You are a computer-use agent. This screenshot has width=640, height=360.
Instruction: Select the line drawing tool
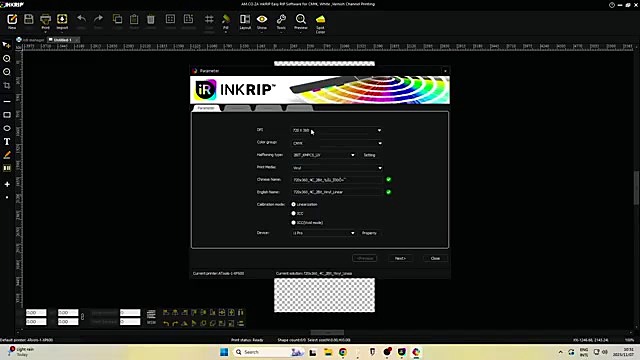coord(7,101)
